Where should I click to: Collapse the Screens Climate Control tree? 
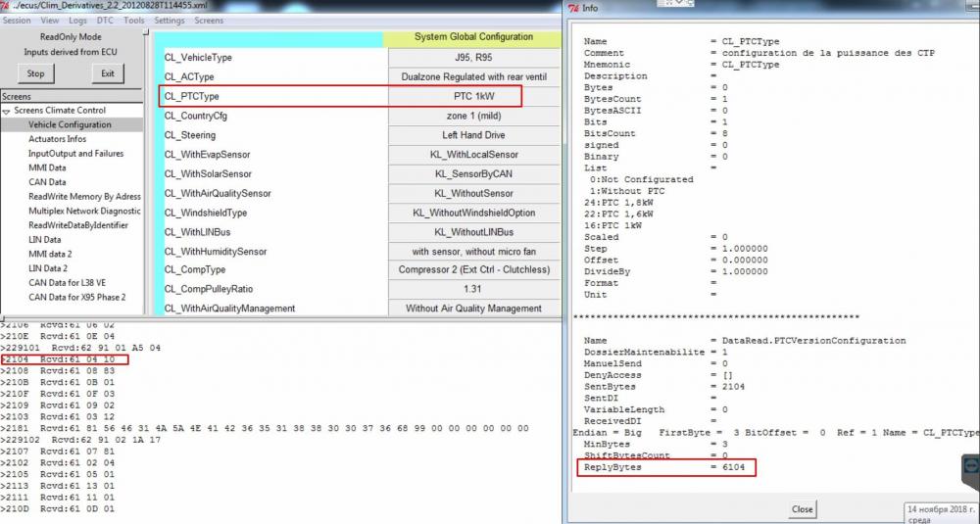pyautogui.click(x=6, y=111)
